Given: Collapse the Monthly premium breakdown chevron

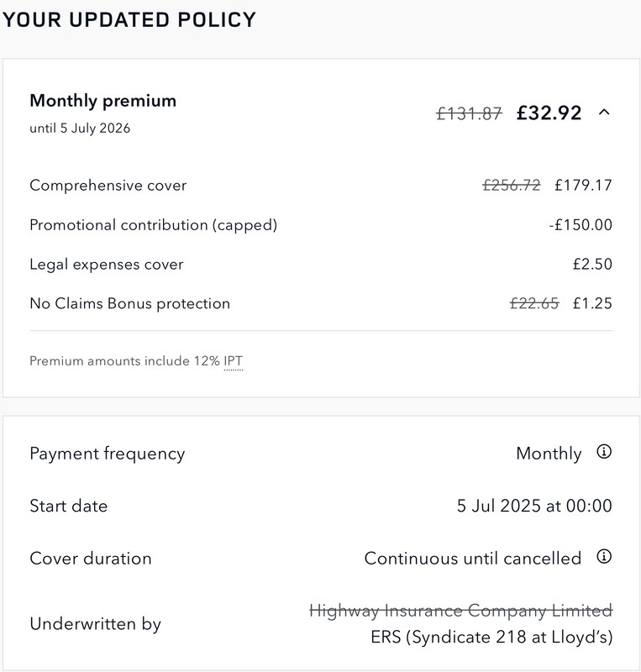Looking at the screenshot, I should point(603,113).
